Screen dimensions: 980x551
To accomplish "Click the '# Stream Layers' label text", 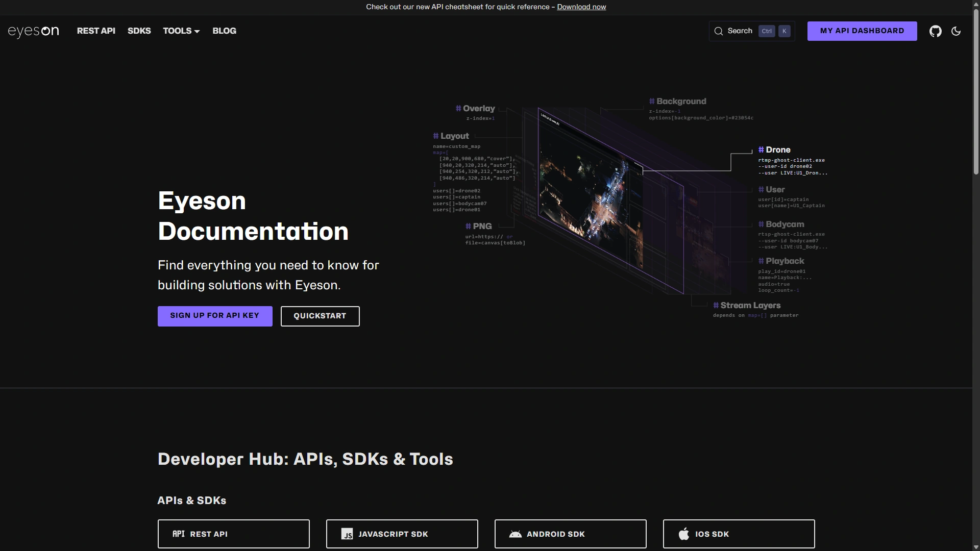I will (x=747, y=306).
